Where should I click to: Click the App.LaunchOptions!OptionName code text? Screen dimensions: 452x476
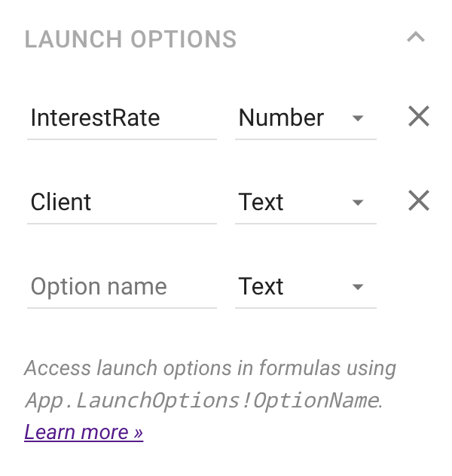[201, 401]
